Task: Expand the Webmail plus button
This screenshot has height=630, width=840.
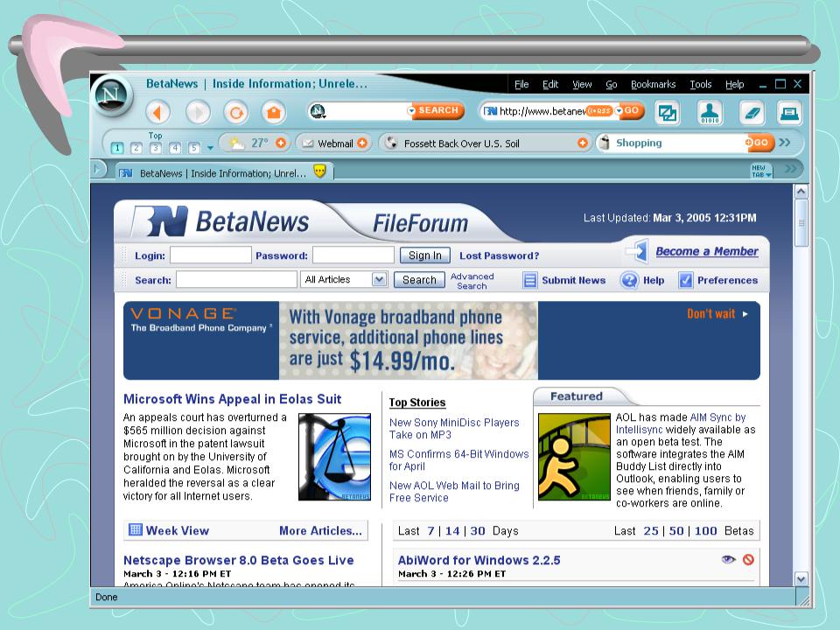Action: [362, 143]
